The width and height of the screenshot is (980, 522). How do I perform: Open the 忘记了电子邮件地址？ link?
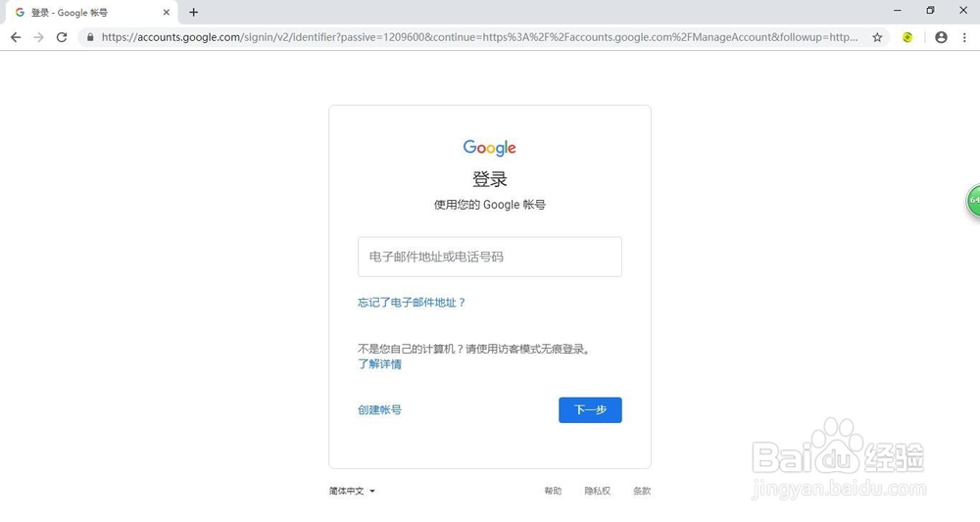pos(412,303)
